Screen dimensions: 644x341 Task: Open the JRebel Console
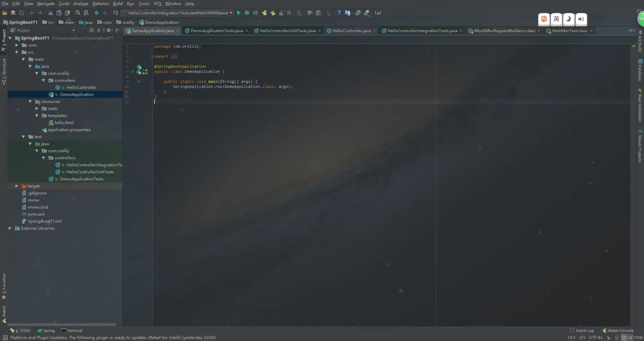(618, 331)
